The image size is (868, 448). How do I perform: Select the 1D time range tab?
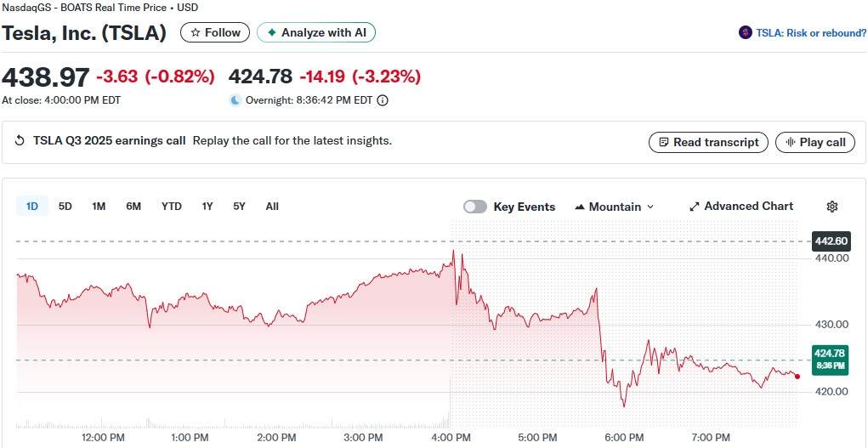tap(32, 207)
